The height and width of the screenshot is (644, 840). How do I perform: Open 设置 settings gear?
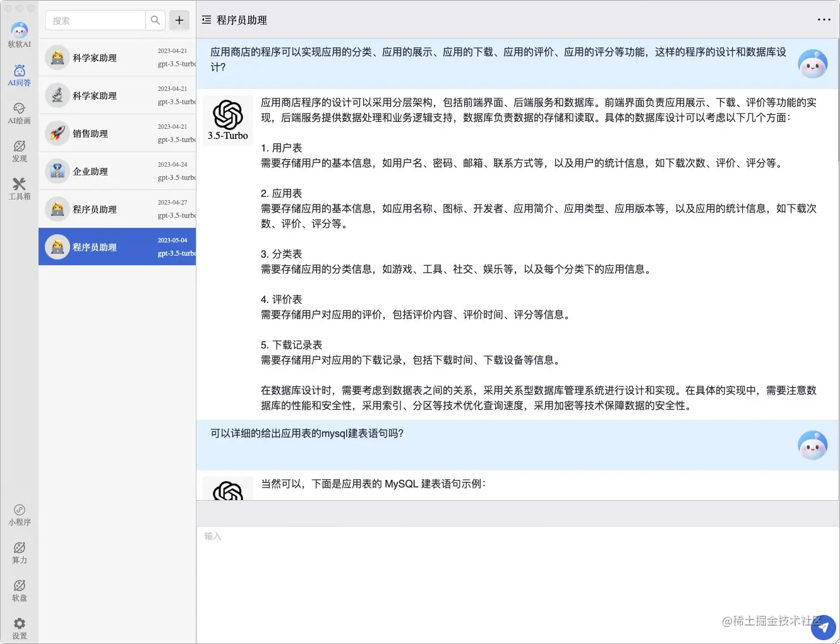coord(20,629)
